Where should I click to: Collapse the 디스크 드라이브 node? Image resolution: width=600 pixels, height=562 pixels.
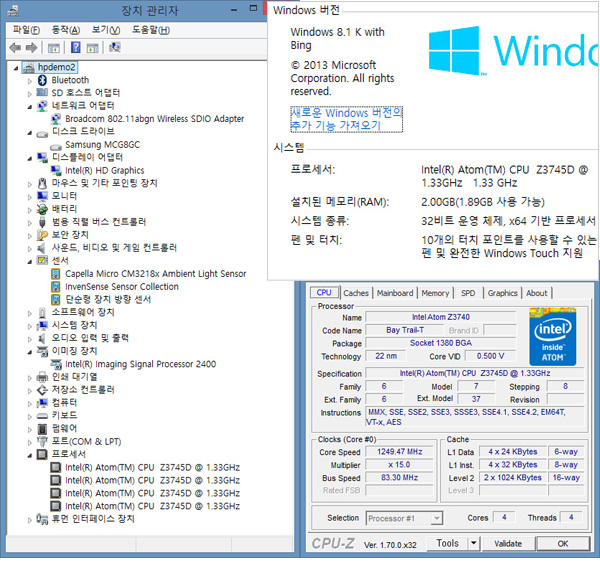pos(30,133)
